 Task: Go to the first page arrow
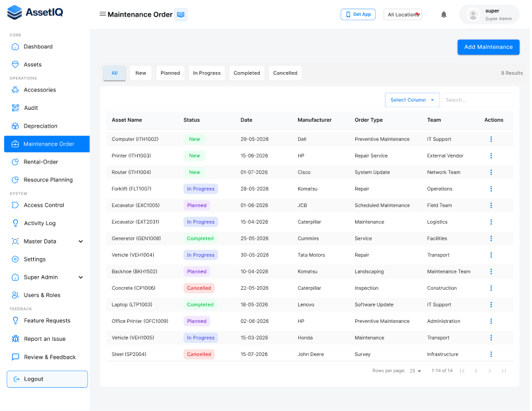click(462, 371)
